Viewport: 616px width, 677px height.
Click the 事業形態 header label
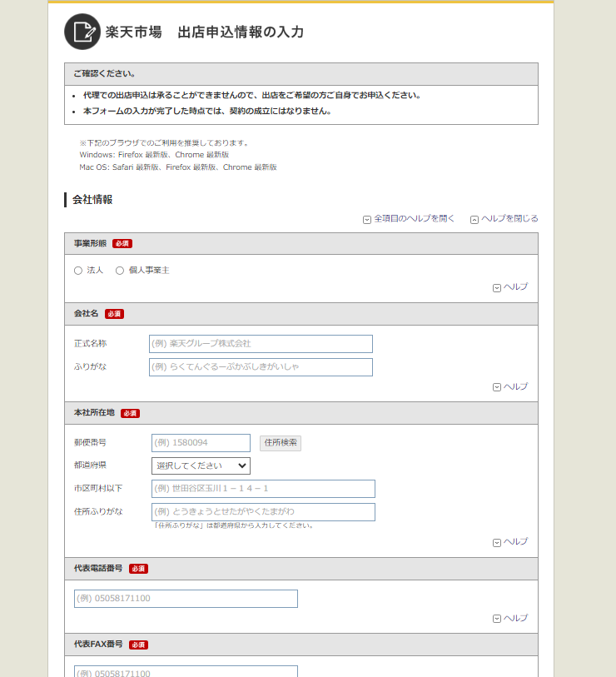click(90, 243)
